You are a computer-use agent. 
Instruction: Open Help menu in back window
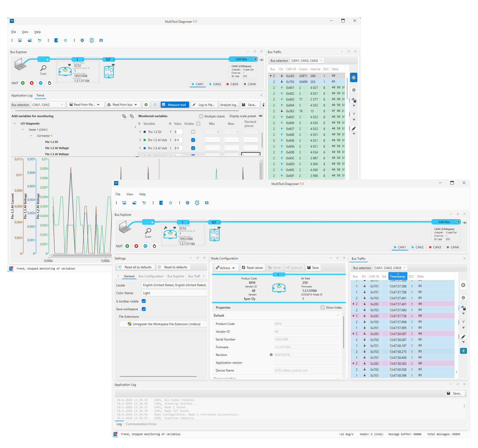click(x=37, y=32)
